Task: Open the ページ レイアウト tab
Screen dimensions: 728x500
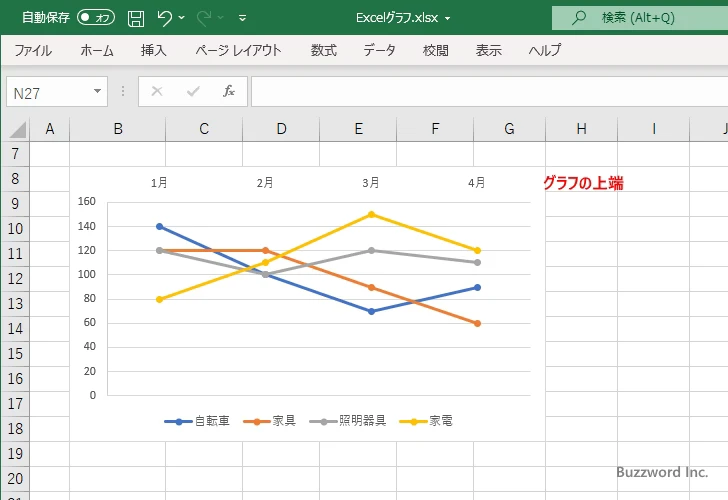Action: tap(238, 50)
